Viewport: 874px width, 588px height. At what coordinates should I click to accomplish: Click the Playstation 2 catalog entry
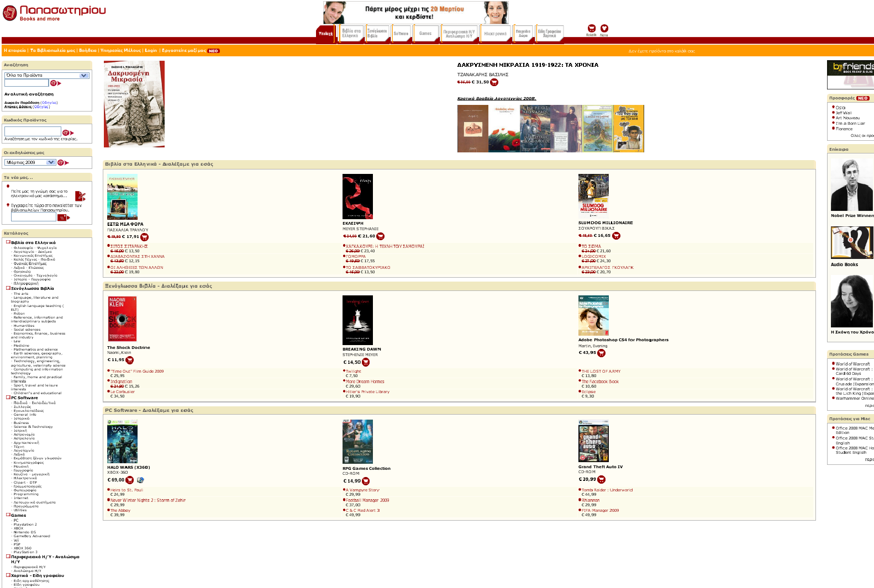pos(25,525)
